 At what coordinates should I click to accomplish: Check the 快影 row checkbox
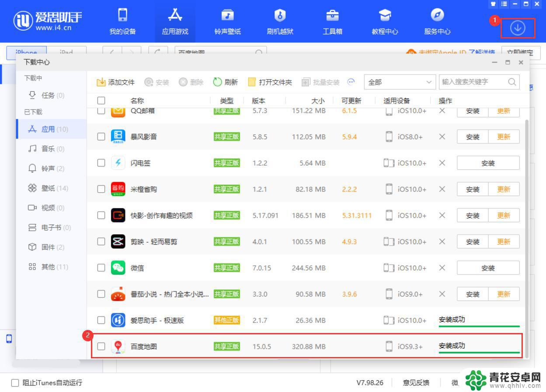101,215
